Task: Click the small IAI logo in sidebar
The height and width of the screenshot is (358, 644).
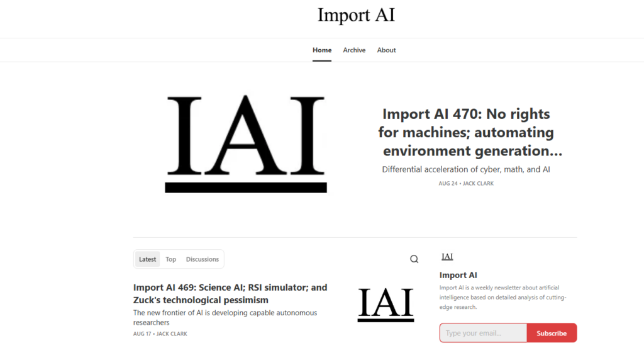Action: pos(447,257)
